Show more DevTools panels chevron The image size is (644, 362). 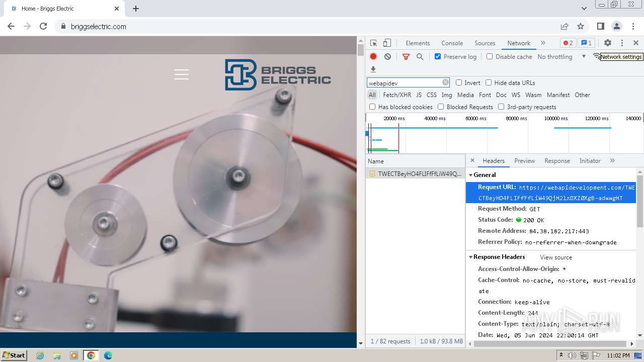coord(543,43)
